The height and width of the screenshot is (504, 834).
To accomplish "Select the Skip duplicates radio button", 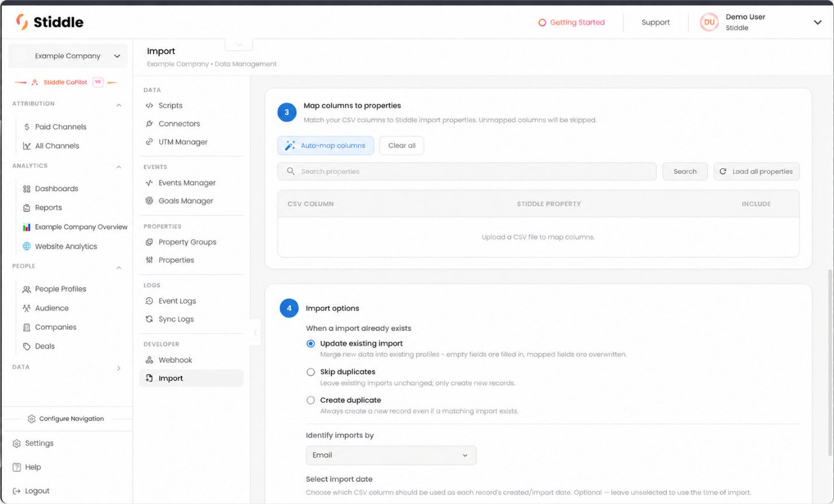I will 311,372.
